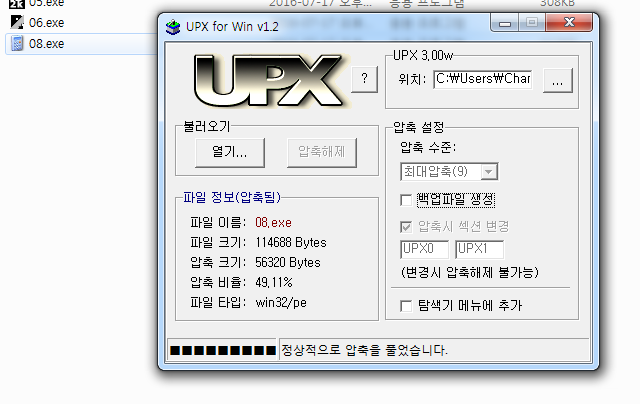Close the UPX for Win window

point(569,23)
